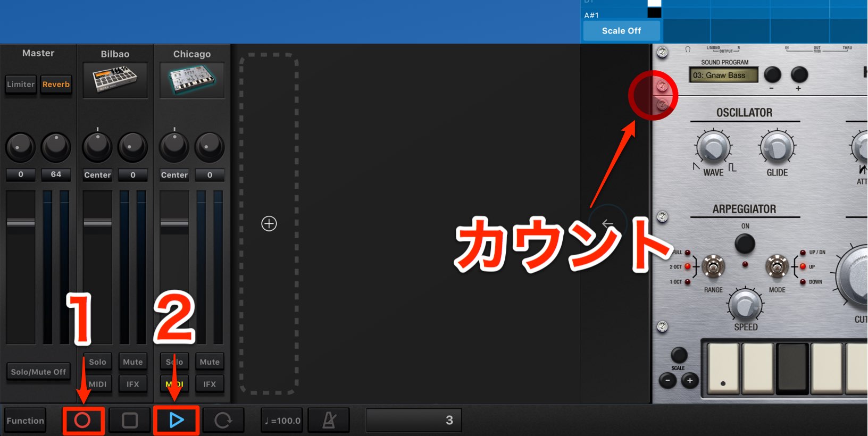Open MIDI settings for Chicago track

click(174, 384)
